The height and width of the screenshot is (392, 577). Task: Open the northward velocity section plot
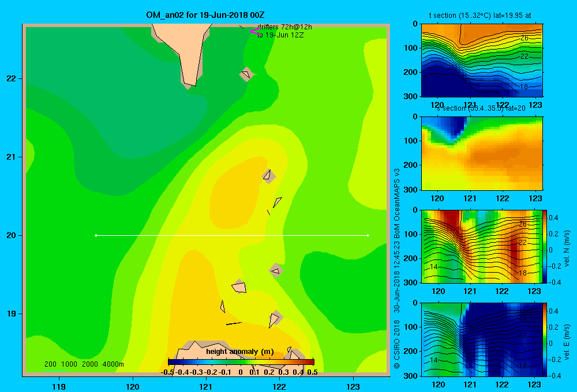tap(482, 246)
